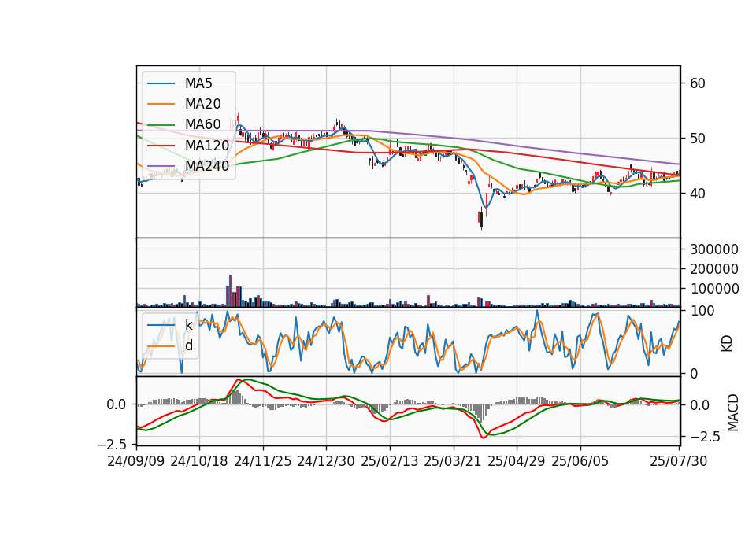This screenshot has width=756, height=543.
Task: Click the KD axis label 100
Action: (x=702, y=311)
